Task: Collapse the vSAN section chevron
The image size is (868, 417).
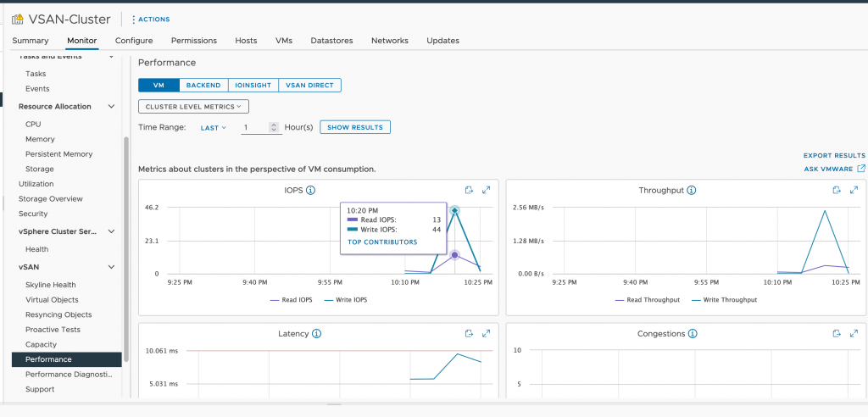Action: pos(111,267)
